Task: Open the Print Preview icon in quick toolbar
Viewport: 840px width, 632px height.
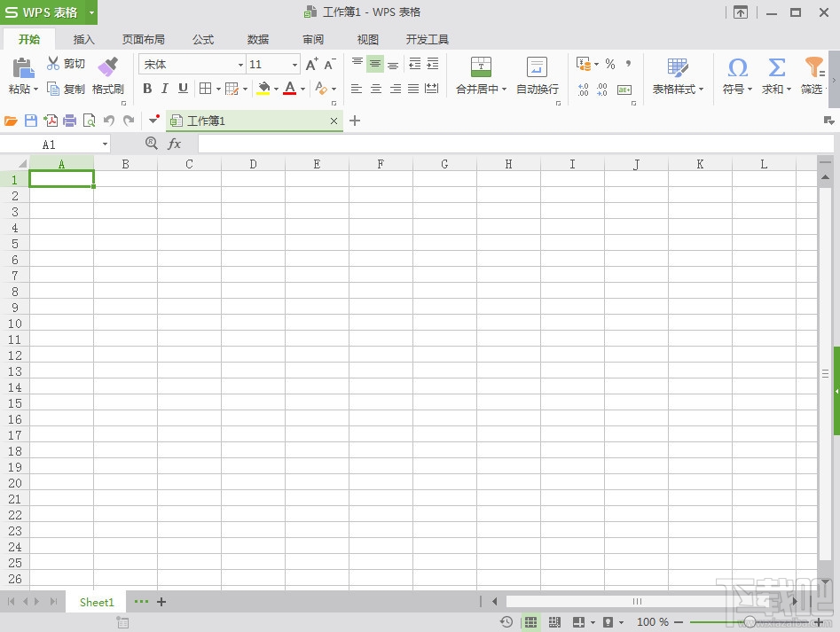Action: (90, 121)
